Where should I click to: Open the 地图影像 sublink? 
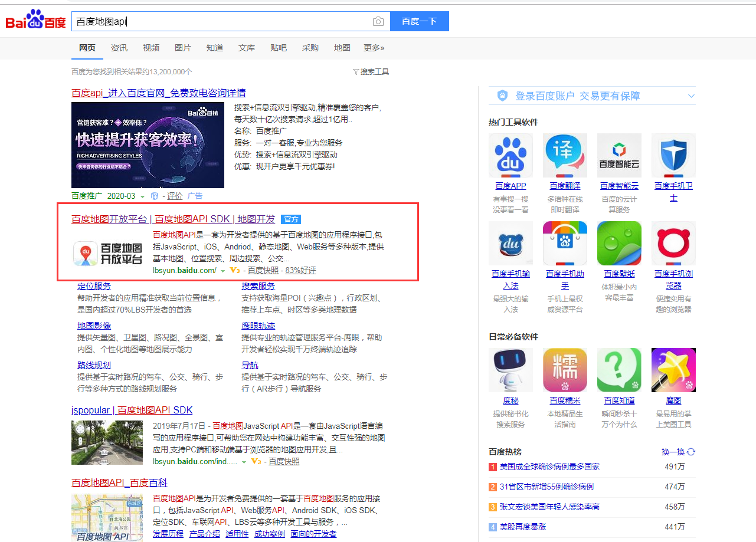click(94, 326)
